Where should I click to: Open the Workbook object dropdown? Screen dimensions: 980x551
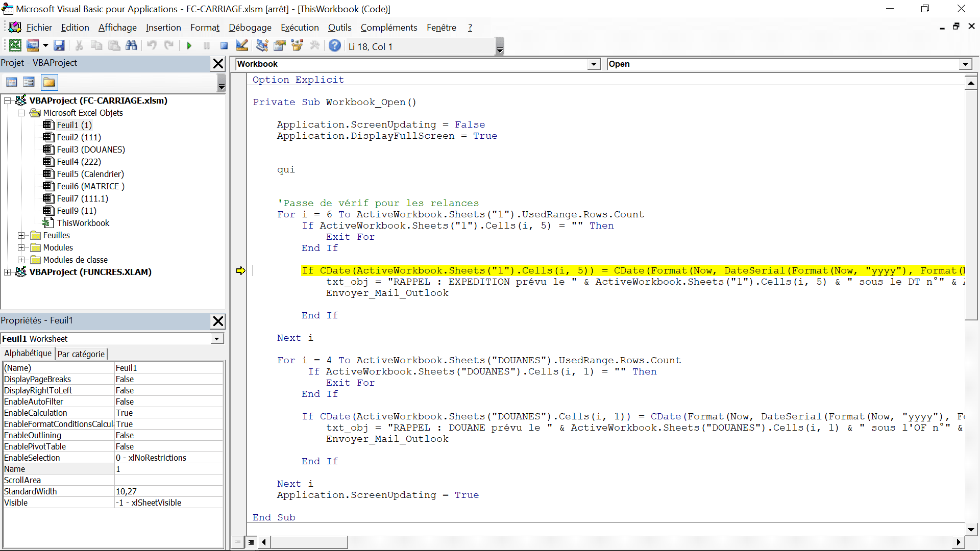tap(594, 64)
